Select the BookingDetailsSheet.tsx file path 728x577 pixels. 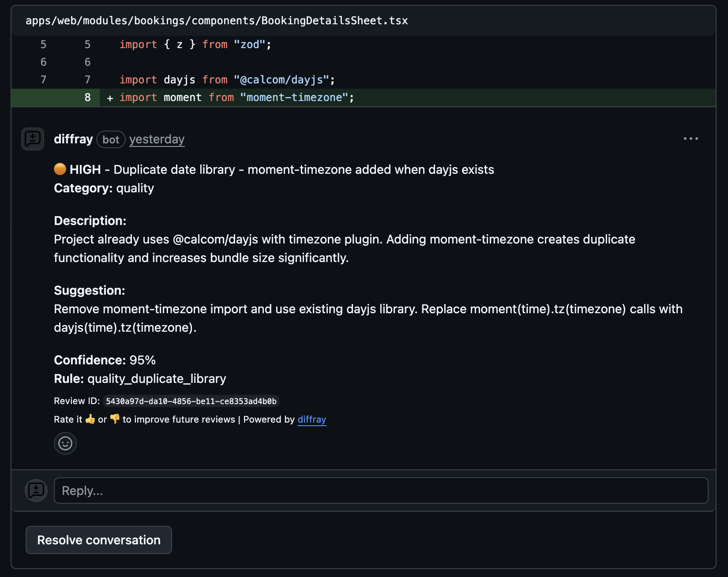click(x=217, y=20)
